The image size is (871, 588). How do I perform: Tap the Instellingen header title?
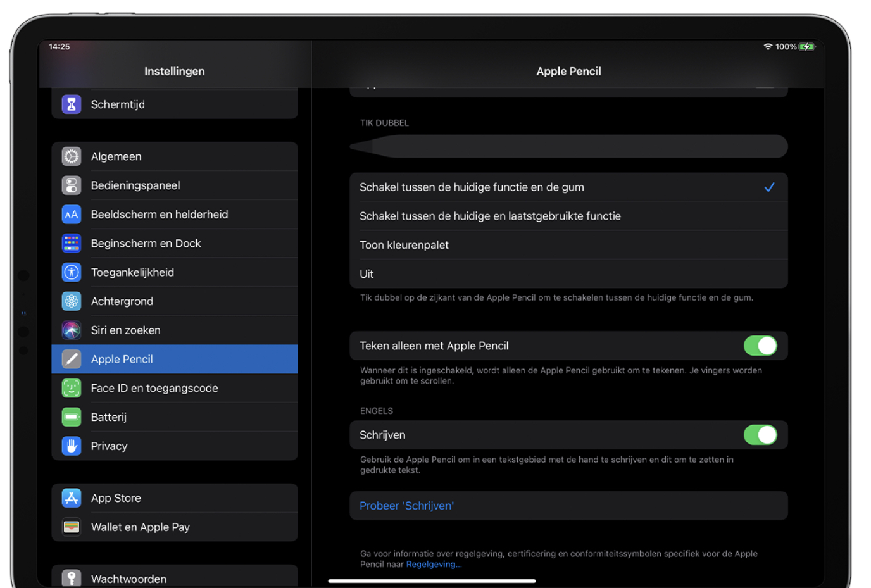click(175, 72)
